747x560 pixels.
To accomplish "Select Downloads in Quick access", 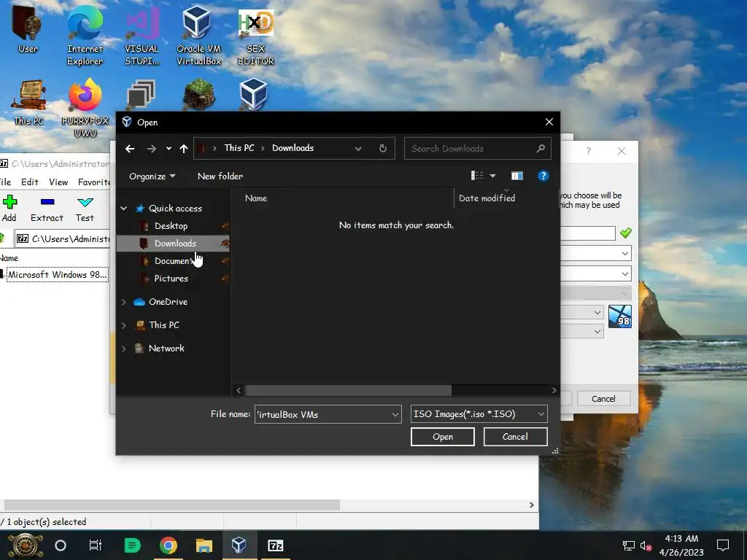I will pos(174,244).
